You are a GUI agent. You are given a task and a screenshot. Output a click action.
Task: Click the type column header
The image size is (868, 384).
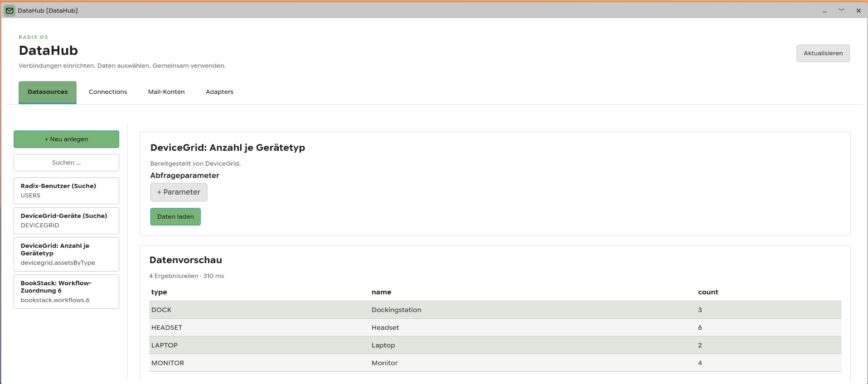159,292
